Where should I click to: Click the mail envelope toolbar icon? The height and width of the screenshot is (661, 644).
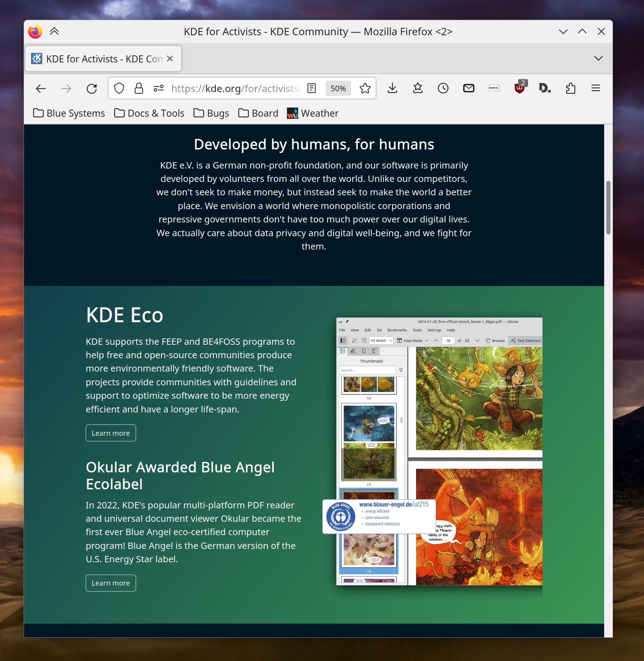click(468, 88)
